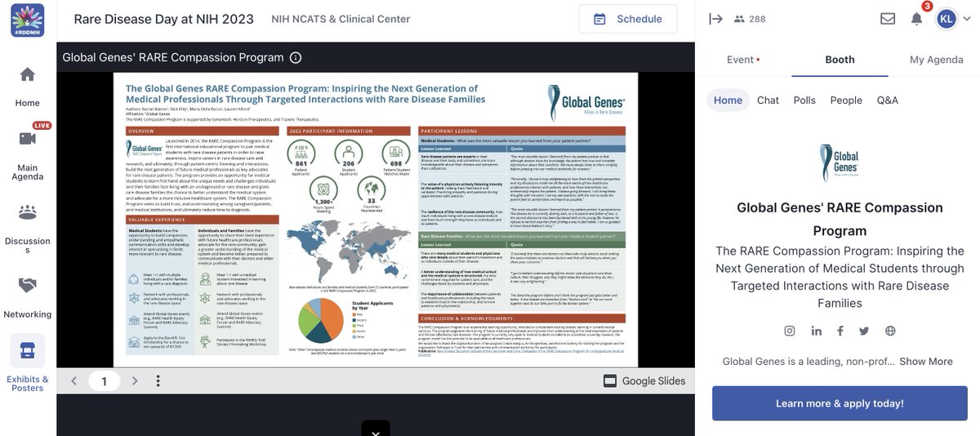Open notifications bell with 3 badge
This screenshot has height=436, width=980.
pos(917,19)
